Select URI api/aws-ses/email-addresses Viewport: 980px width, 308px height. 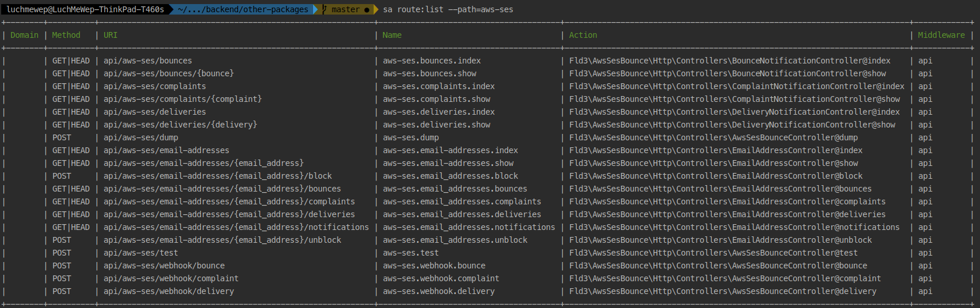coord(166,150)
